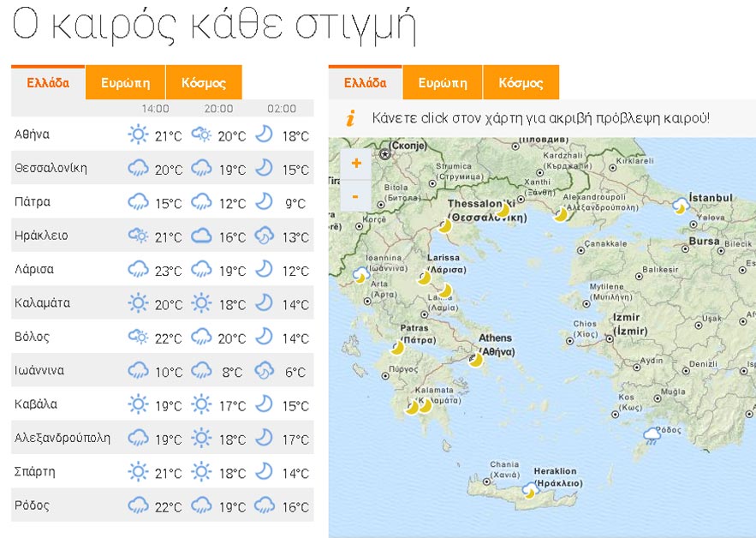Zoom out with the map minus button

tap(357, 197)
